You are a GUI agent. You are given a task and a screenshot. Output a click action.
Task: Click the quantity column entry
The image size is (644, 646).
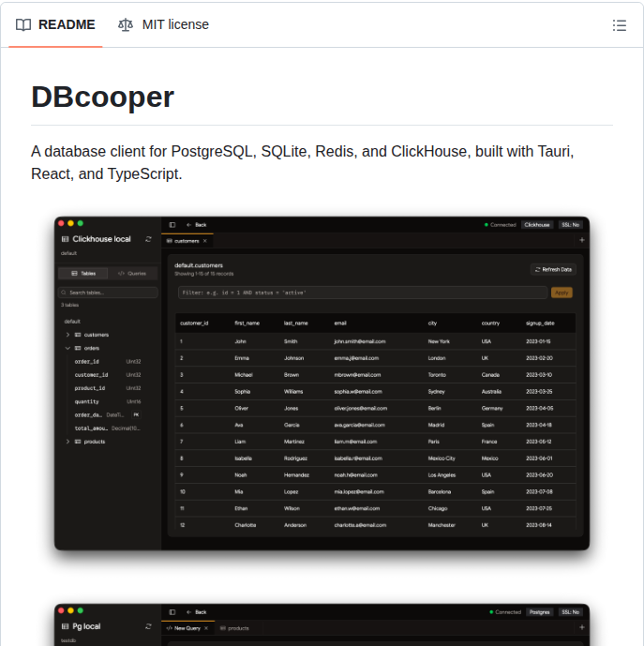click(x=108, y=401)
